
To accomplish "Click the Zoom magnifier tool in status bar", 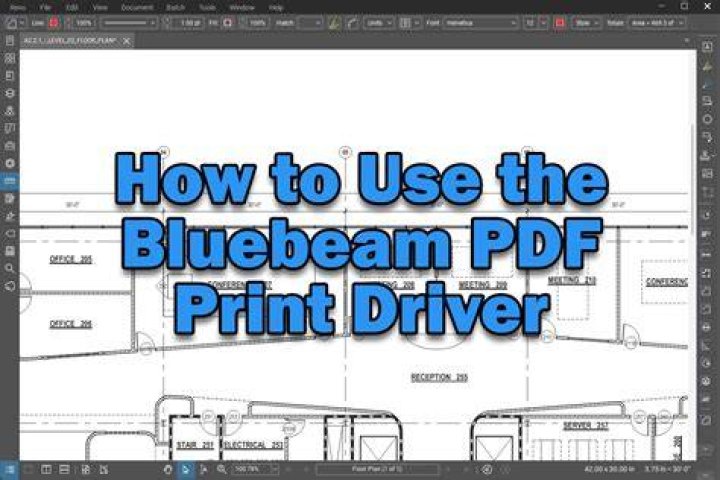I will click(222, 469).
